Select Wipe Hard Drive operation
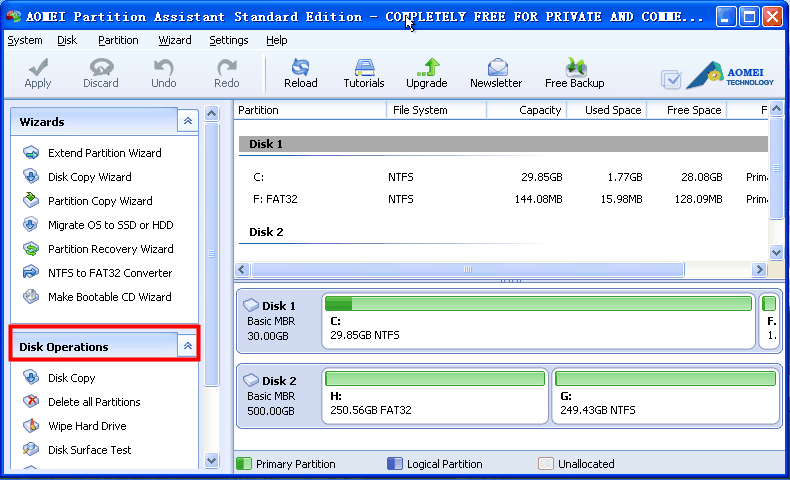This screenshot has height=480, width=790. click(87, 426)
